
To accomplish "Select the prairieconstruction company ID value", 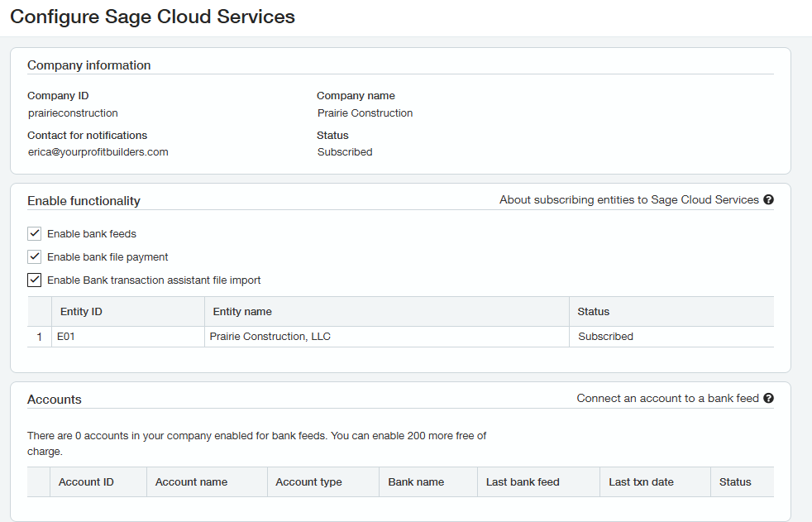I will (73, 113).
